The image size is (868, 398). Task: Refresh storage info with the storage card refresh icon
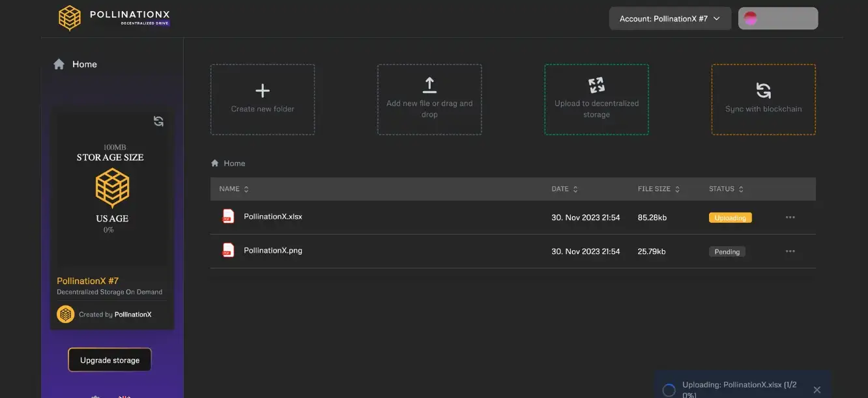158,121
